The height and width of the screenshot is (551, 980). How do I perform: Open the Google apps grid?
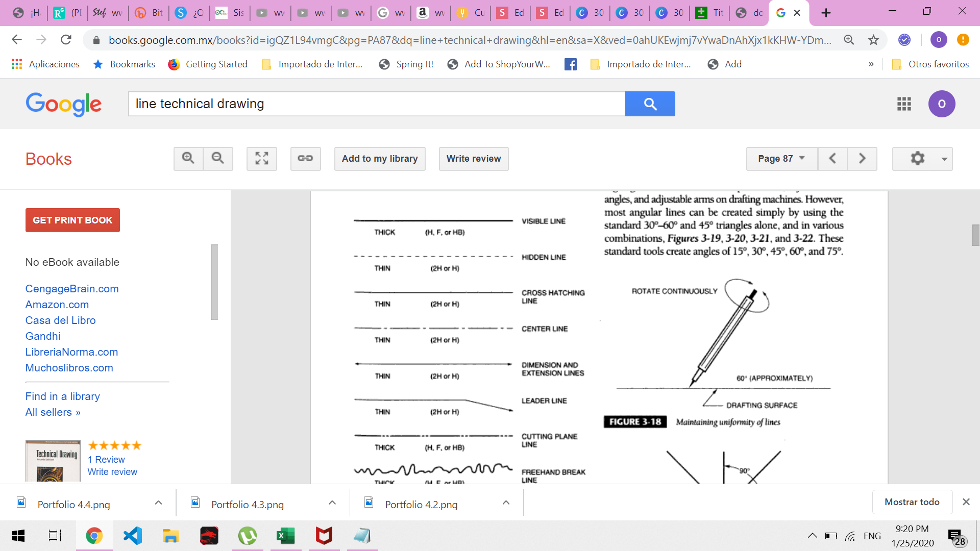tap(904, 104)
